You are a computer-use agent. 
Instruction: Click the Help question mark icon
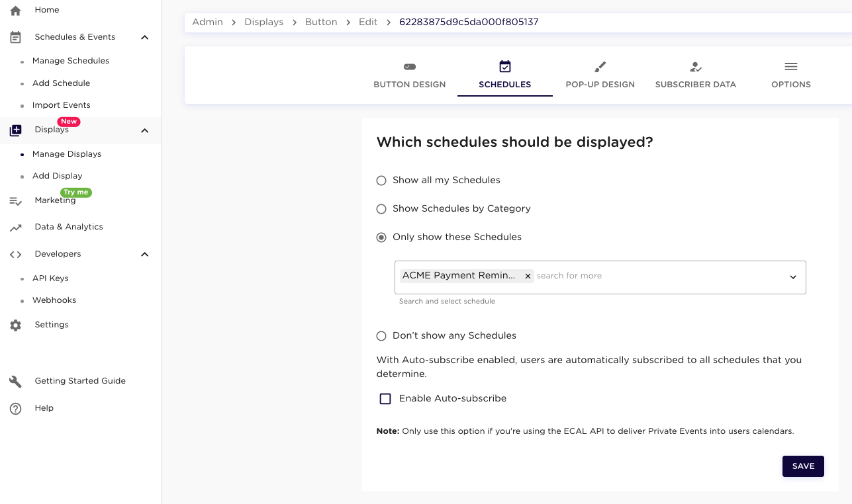pyautogui.click(x=15, y=409)
